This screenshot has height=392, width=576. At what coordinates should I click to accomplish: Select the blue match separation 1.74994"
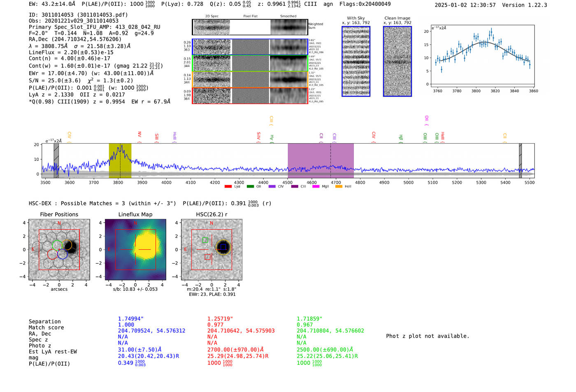(131, 319)
